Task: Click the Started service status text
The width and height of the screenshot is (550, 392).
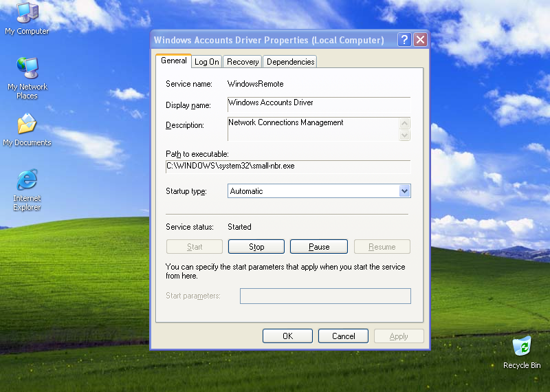Action: [239, 227]
